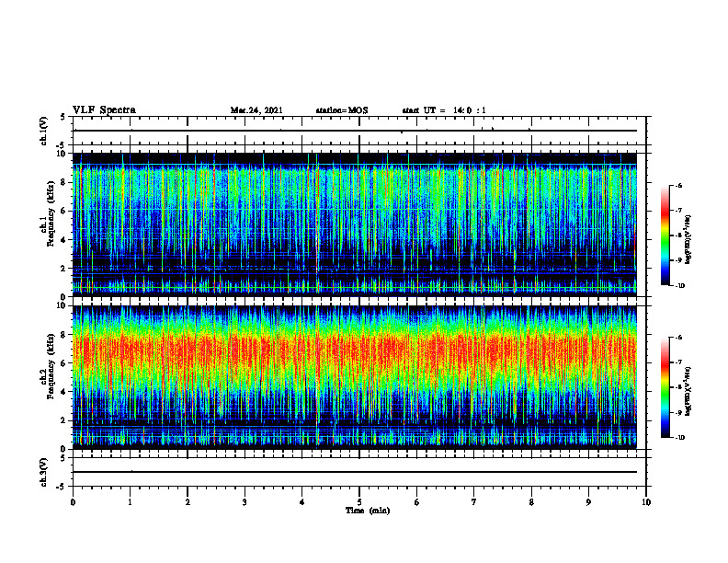Click the ch.1 colorbar "-6" tick label
The image size is (728, 563).
pos(678,185)
